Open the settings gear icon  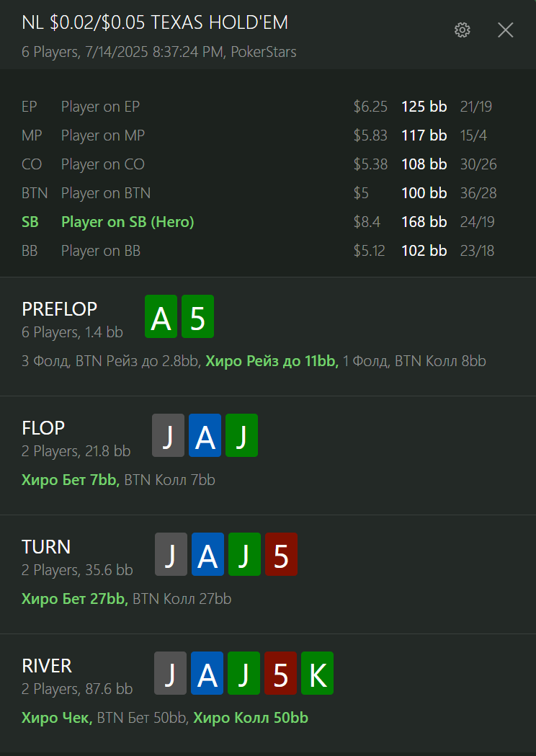click(463, 30)
